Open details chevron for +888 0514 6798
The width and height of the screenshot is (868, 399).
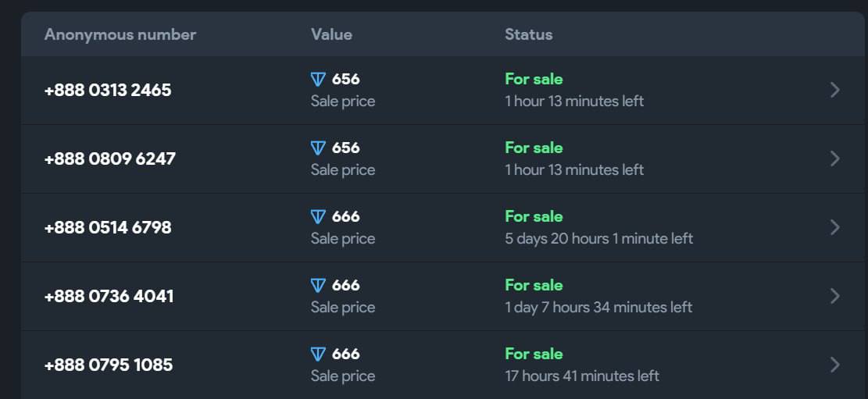[x=835, y=227]
